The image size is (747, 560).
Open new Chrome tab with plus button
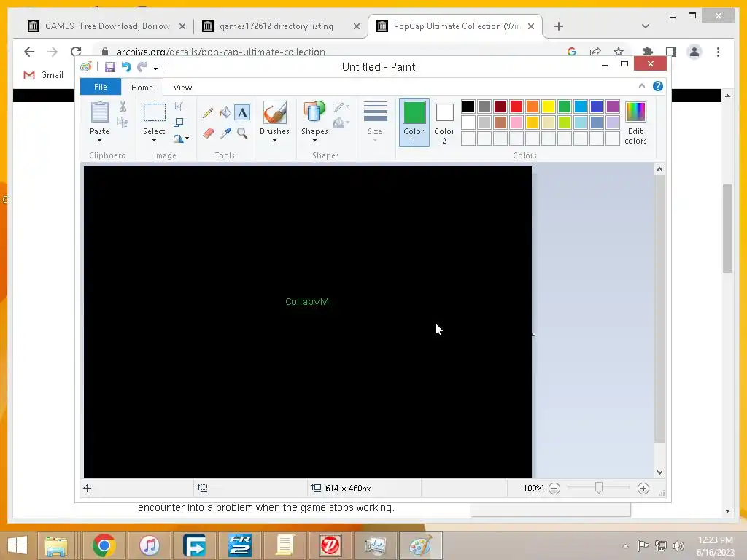(559, 26)
